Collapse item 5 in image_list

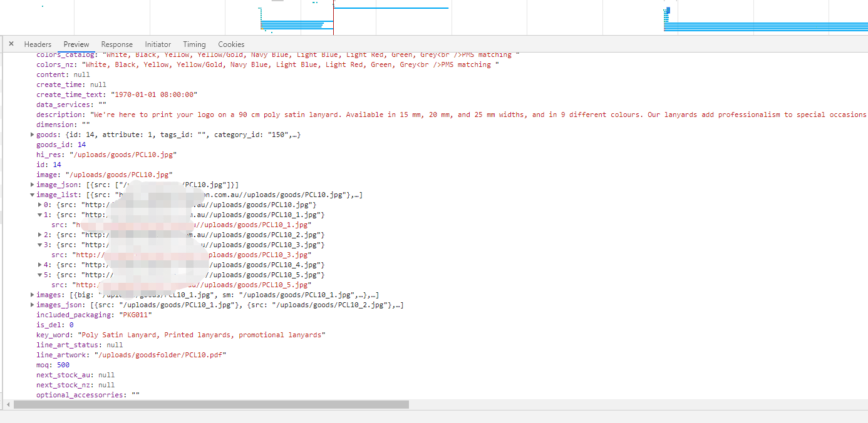coord(40,274)
